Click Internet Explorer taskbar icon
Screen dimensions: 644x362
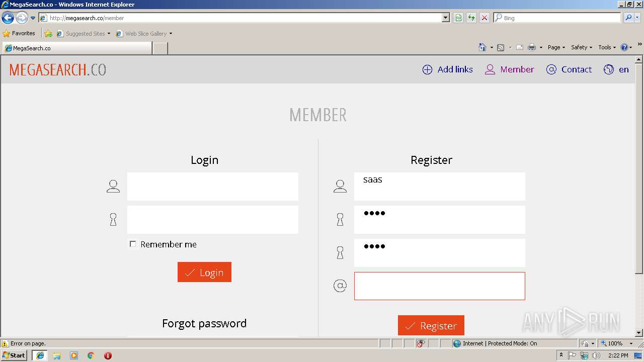(40, 355)
